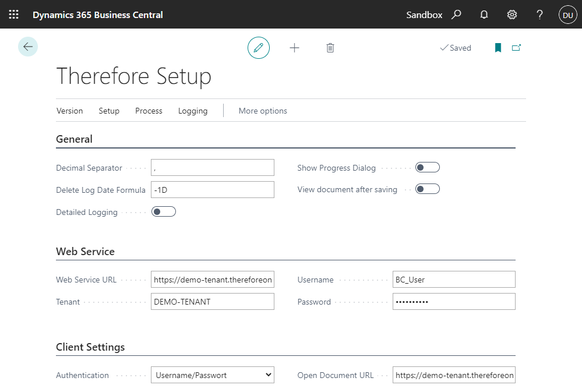Click the Open Document URL field

pyautogui.click(x=454, y=375)
